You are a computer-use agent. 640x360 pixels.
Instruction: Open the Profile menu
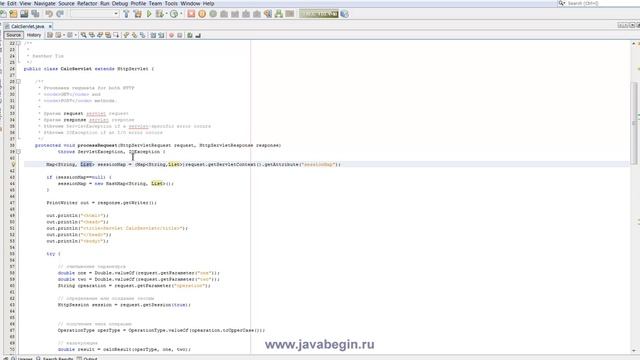coord(138,3)
